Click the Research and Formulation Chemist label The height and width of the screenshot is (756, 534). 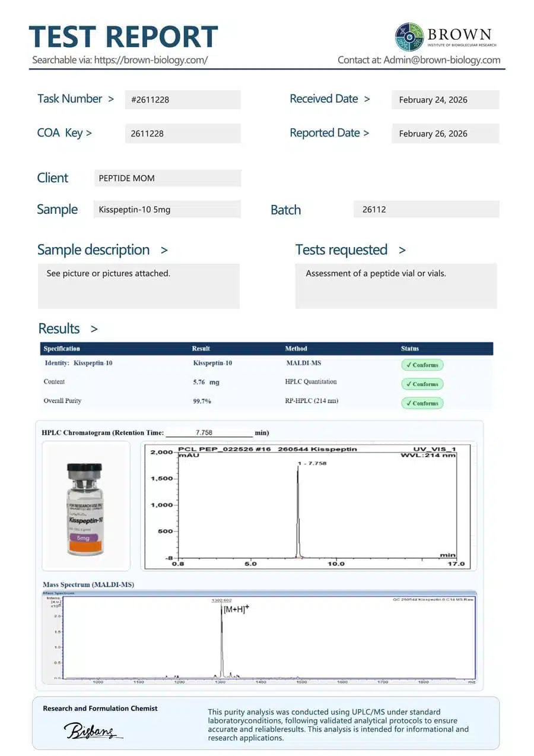100,708
